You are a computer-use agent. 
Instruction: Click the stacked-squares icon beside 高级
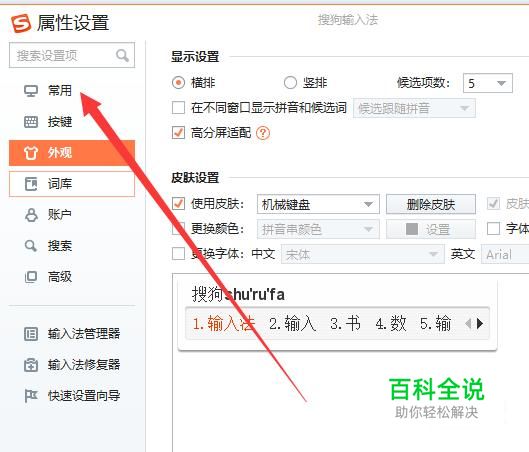(x=31, y=277)
